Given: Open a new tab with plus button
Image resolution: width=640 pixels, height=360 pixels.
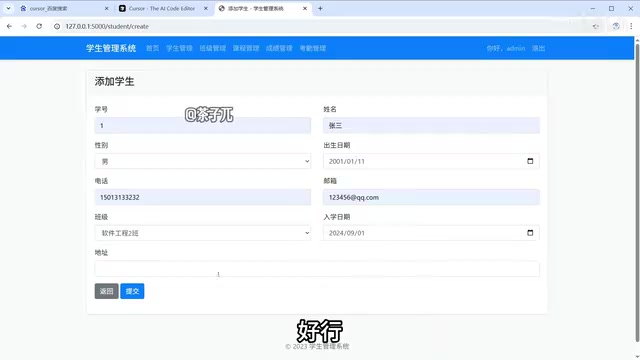Looking at the screenshot, I should tap(320, 8).
